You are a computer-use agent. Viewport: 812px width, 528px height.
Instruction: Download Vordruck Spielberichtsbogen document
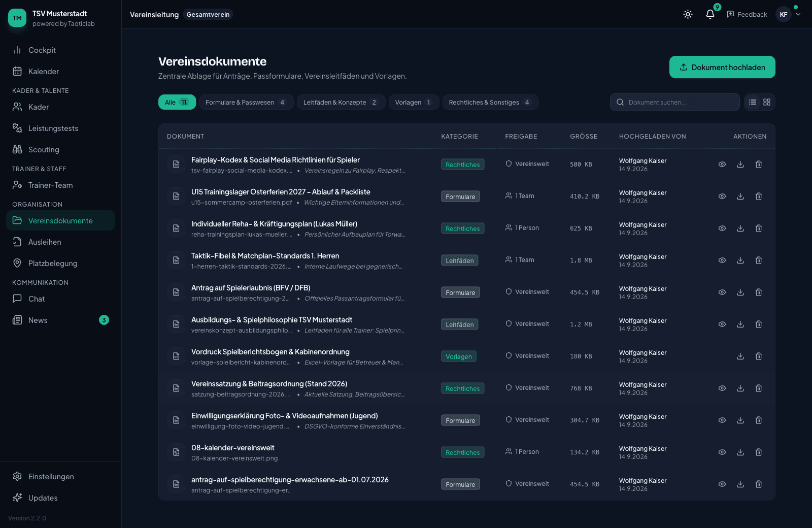[740, 356]
